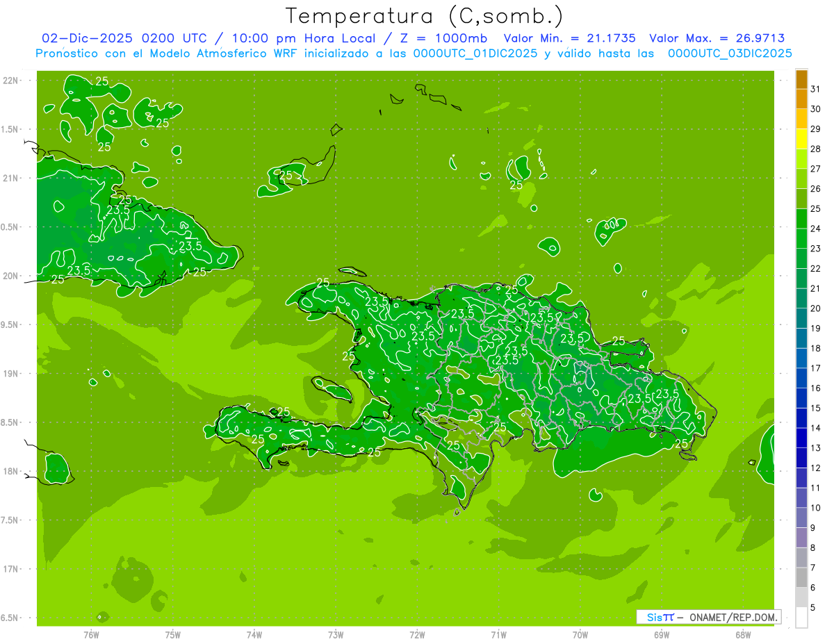This screenshot has height=644, width=834.
Task: Click the "20N" latitude axis label
Action: [x=11, y=276]
